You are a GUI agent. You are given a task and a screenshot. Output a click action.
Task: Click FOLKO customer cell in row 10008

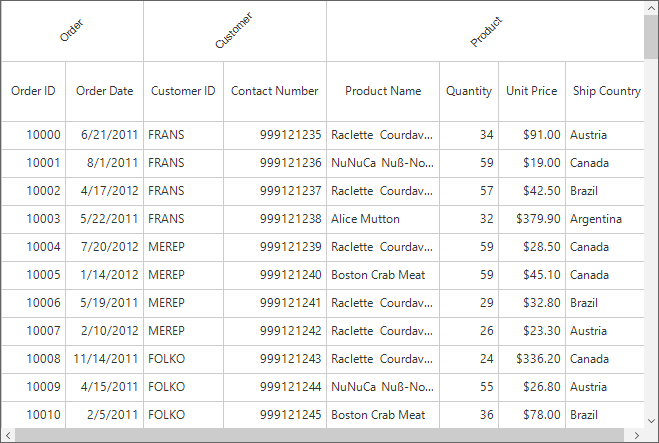pos(183,359)
